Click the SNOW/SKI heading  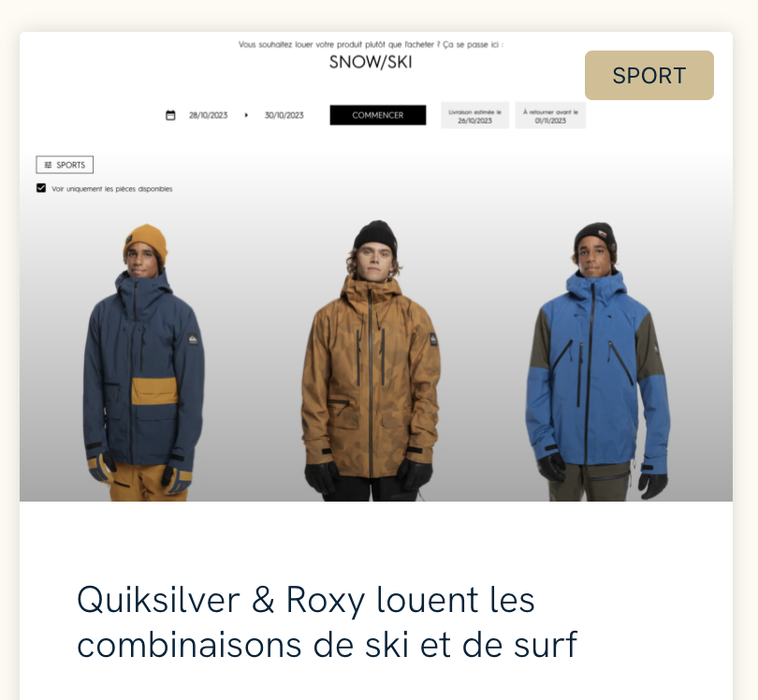(x=371, y=63)
